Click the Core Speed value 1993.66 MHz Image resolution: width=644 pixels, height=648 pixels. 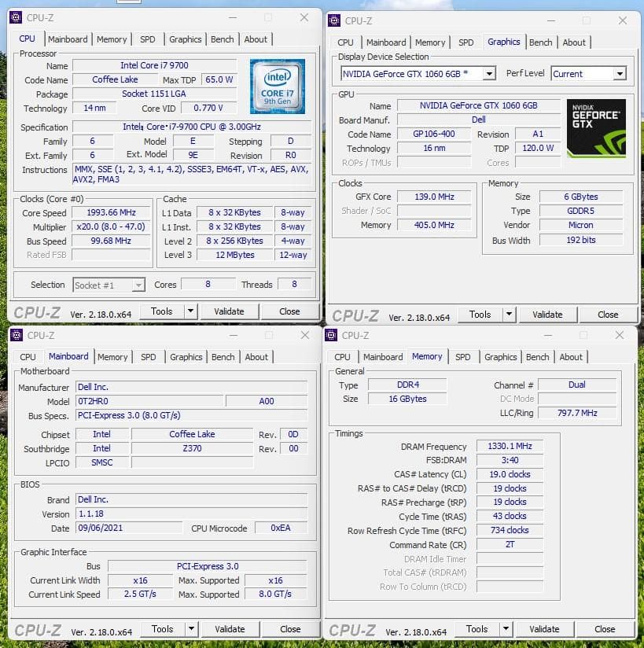pos(111,212)
